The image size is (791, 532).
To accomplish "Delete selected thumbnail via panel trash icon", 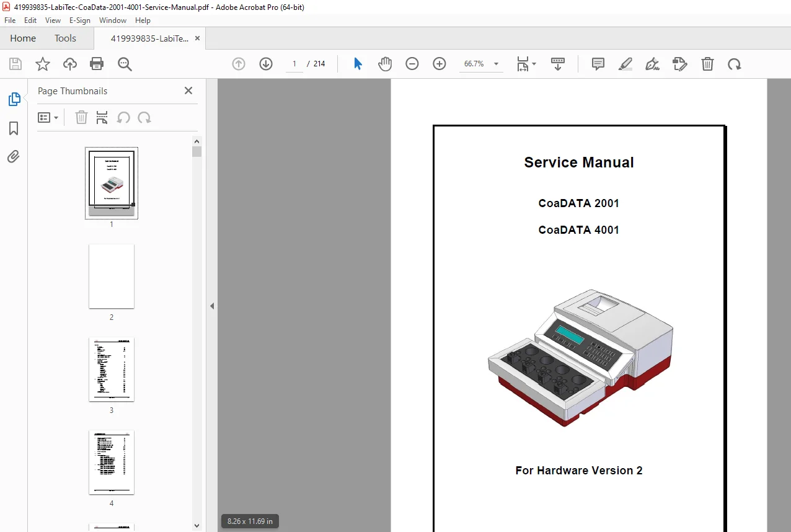I will (x=81, y=117).
